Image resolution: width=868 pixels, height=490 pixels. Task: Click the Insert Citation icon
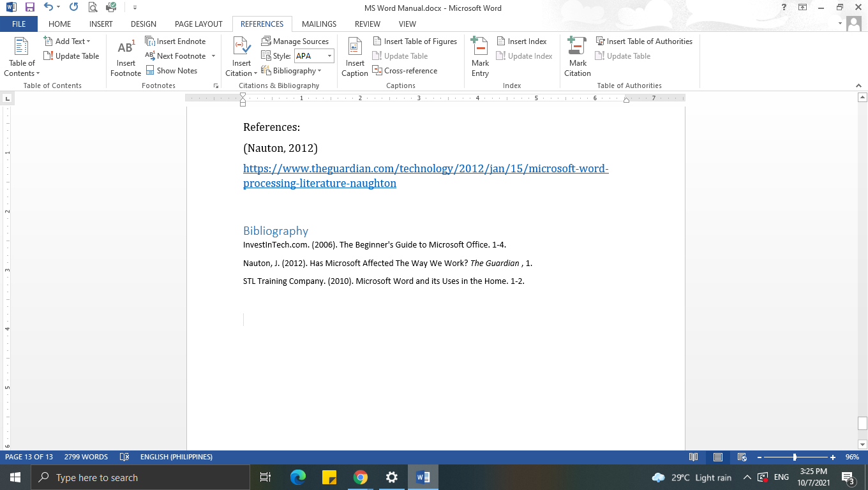pos(241,47)
